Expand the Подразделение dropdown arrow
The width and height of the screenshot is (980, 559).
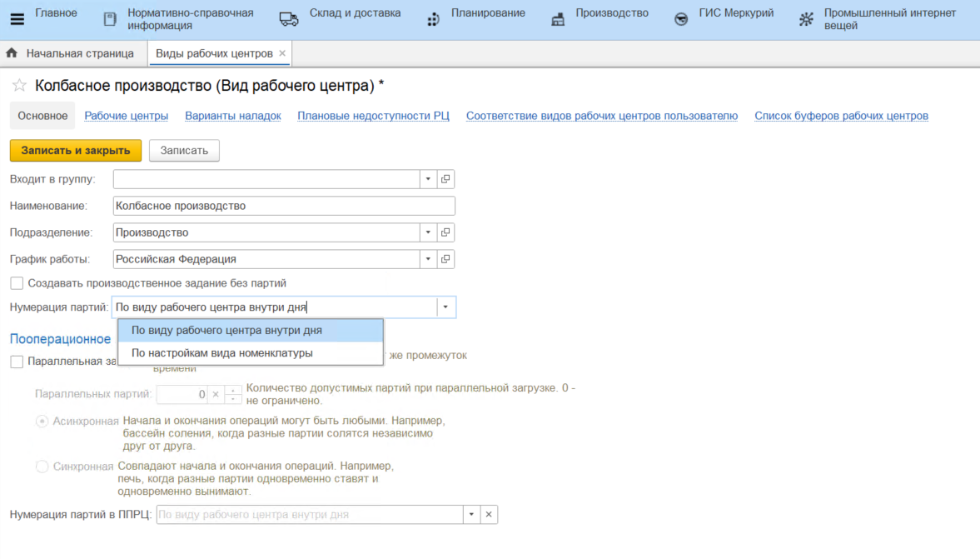click(428, 232)
